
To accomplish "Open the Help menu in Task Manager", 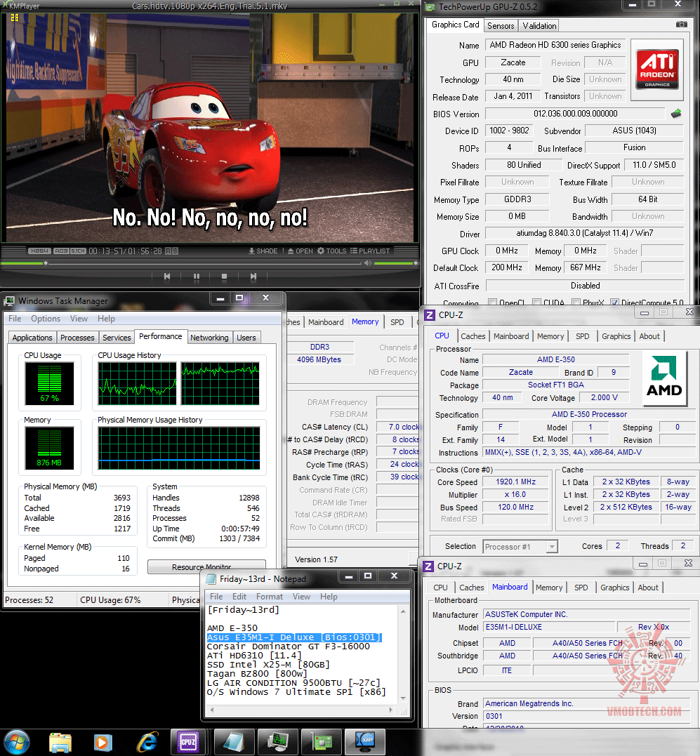I will (106, 319).
